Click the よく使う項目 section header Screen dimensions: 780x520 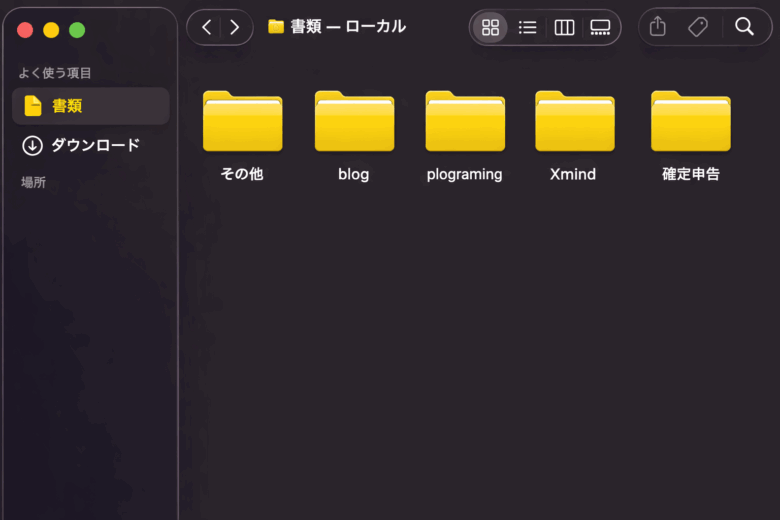pos(55,73)
